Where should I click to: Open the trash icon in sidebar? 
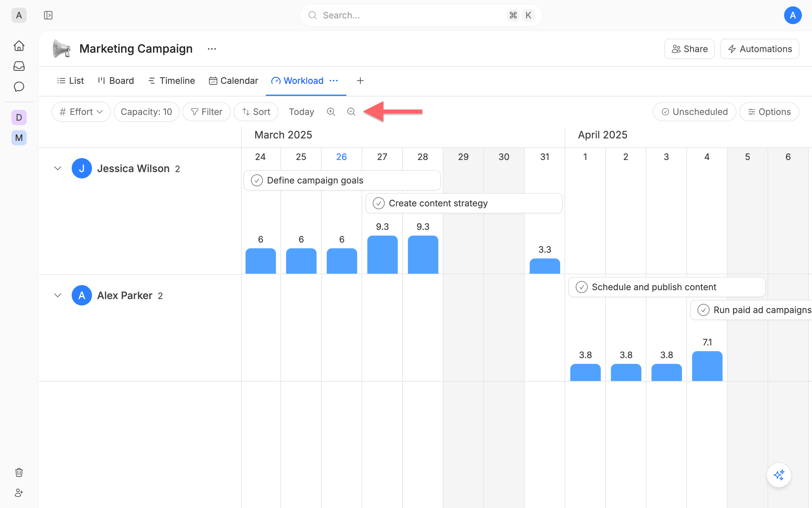[x=19, y=472]
